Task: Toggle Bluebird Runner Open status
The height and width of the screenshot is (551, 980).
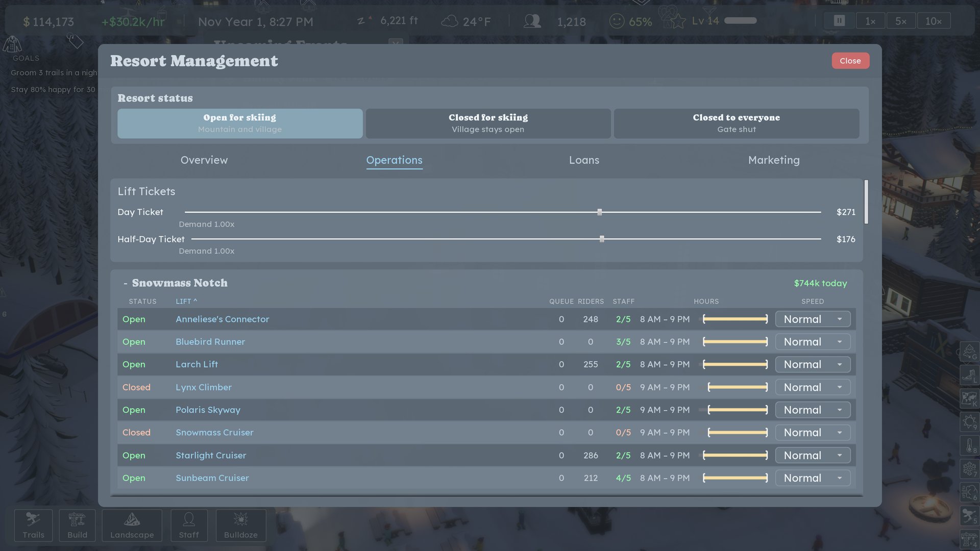Action: [134, 342]
